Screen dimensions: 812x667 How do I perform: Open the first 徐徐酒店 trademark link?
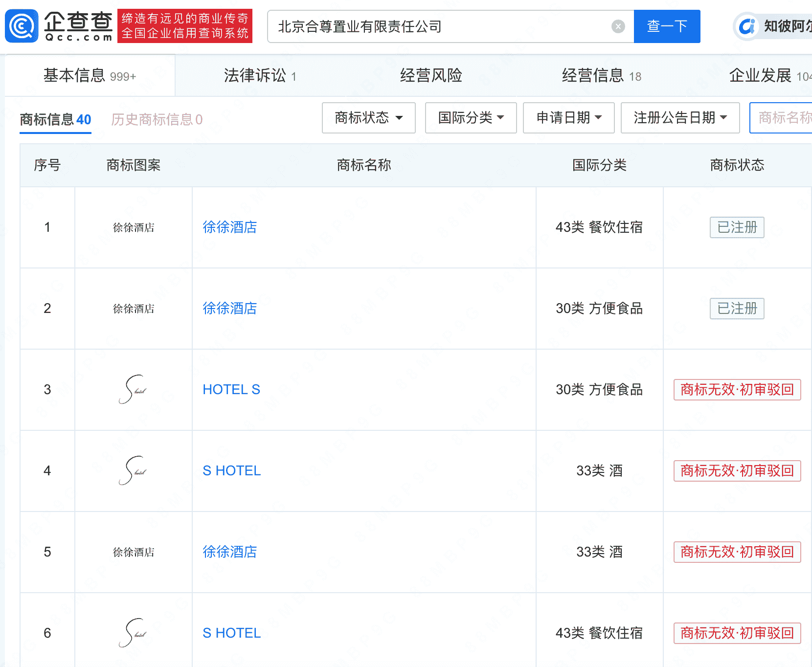229,227
